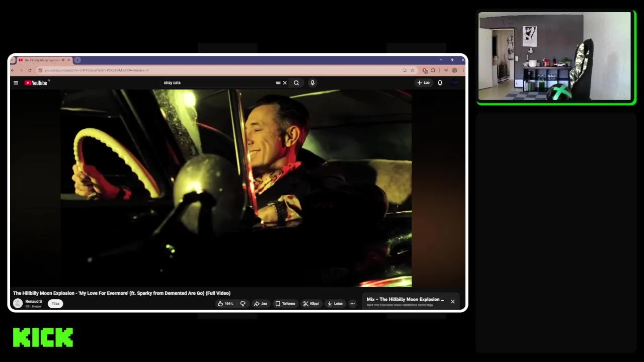Subscribe with the 'Tilaa' button

click(55, 303)
